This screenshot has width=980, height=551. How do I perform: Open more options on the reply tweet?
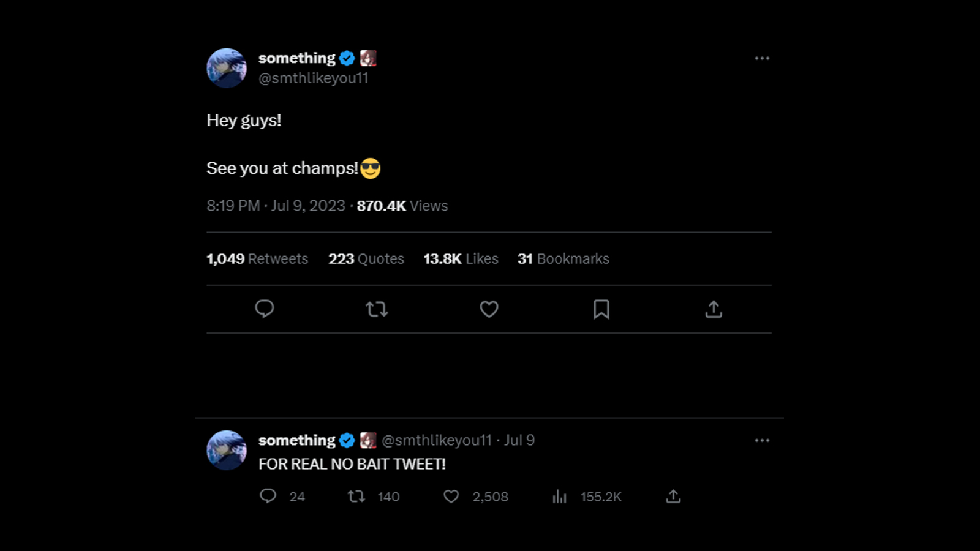762,440
